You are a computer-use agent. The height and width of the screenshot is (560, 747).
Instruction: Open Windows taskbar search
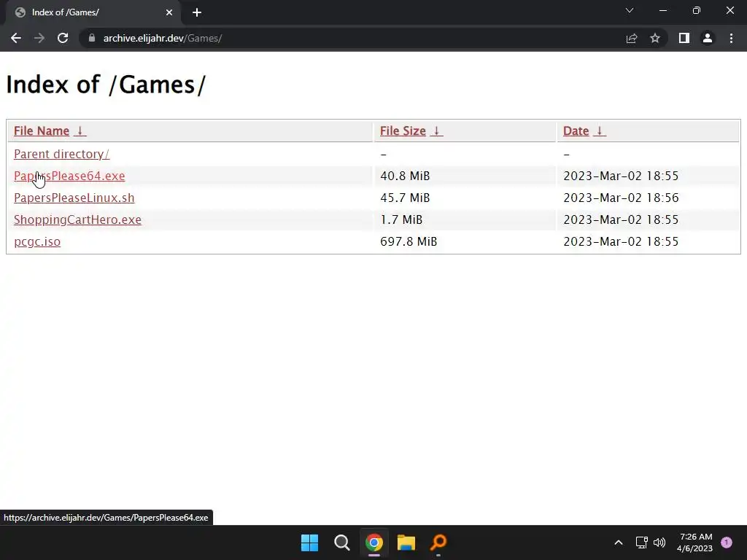click(x=342, y=542)
